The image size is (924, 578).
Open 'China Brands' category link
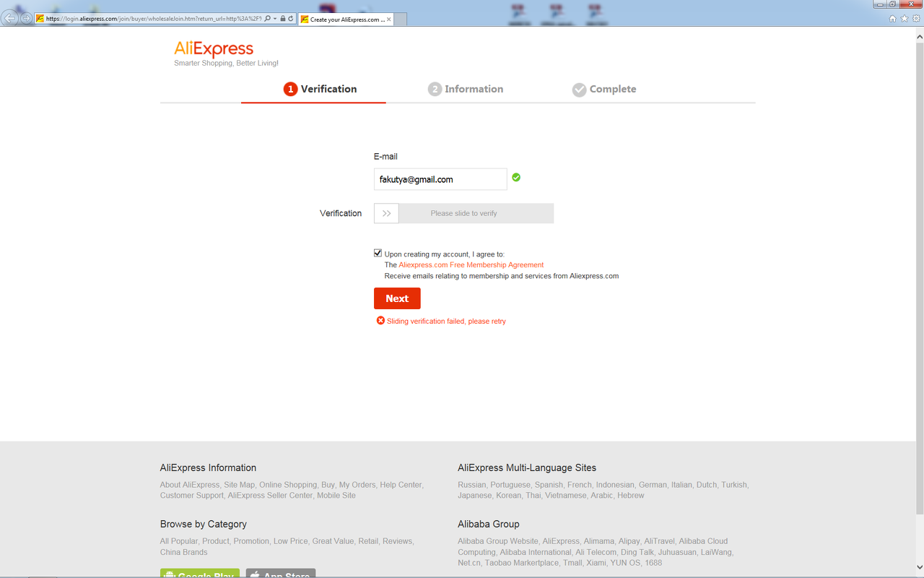coord(183,552)
